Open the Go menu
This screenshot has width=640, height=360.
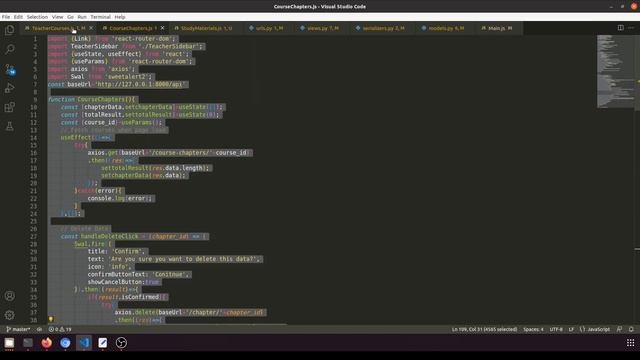pyautogui.click(x=70, y=17)
